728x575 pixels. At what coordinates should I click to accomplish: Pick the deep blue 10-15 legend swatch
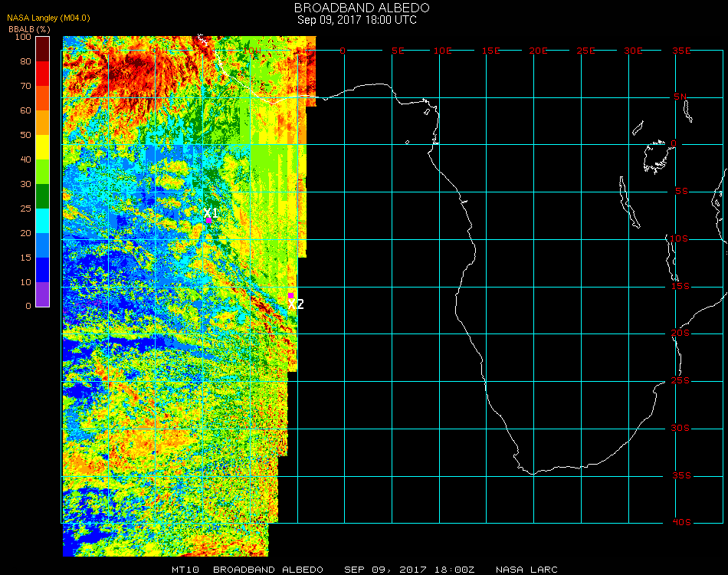click(43, 270)
